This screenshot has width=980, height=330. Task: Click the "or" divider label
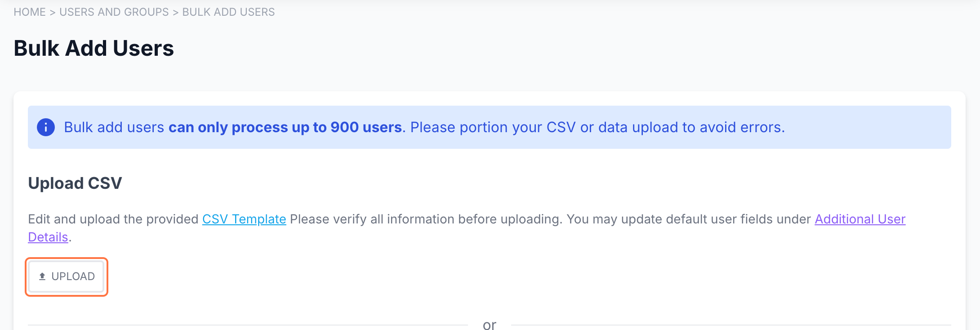coord(489,325)
